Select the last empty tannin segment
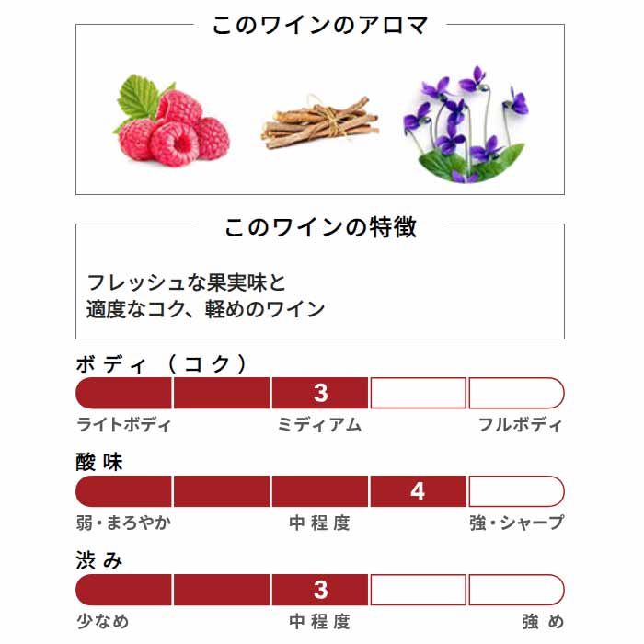Image resolution: width=644 pixels, height=644 pixels. click(x=517, y=590)
